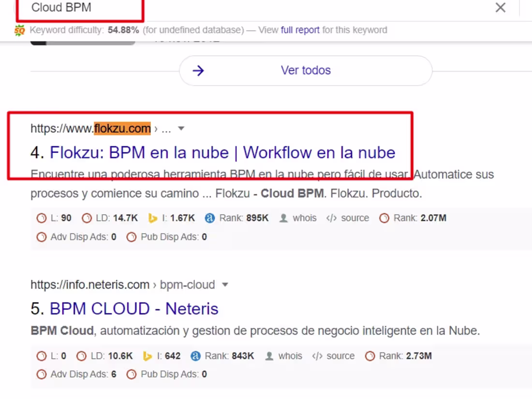Click the arrow icon in Ver todos
This screenshot has width=532, height=399.
pos(198,71)
